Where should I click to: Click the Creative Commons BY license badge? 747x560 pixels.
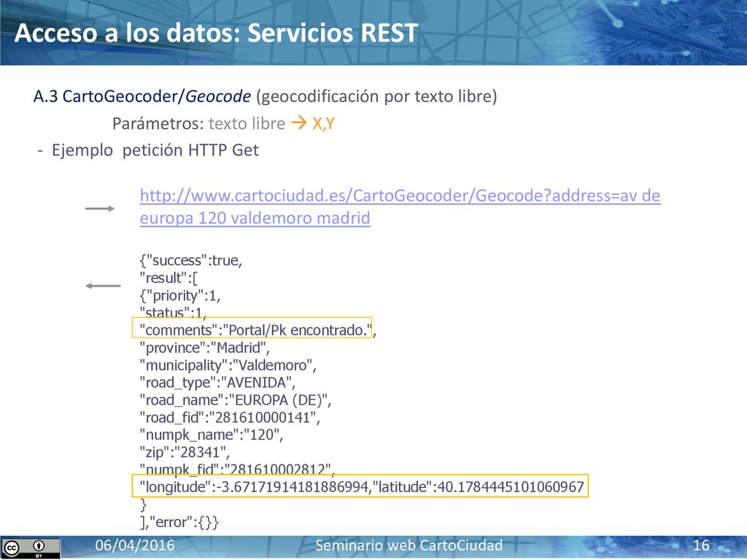coord(31,548)
